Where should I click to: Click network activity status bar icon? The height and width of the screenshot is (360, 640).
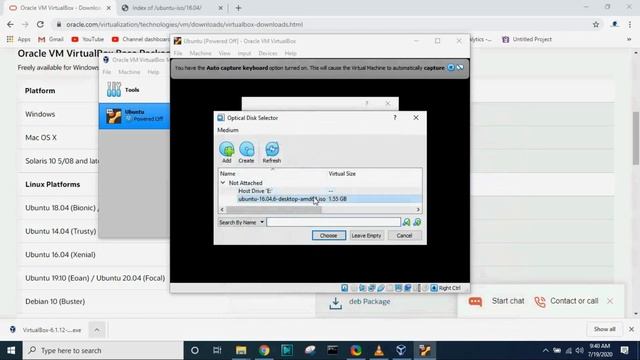click(371, 288)
